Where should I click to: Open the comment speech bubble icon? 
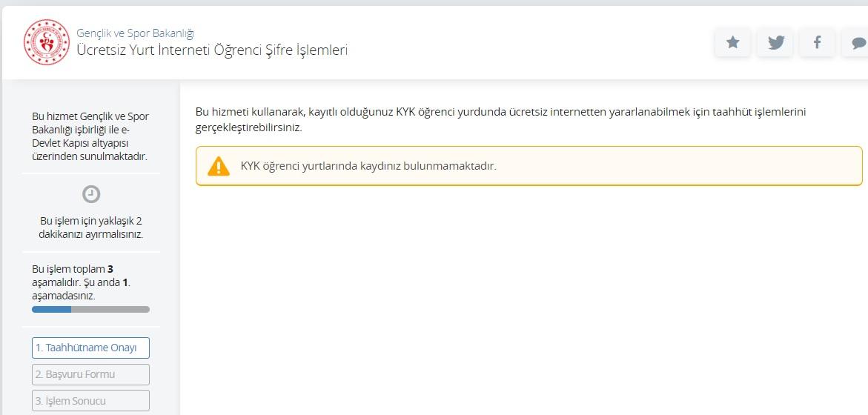coord(858,42)
